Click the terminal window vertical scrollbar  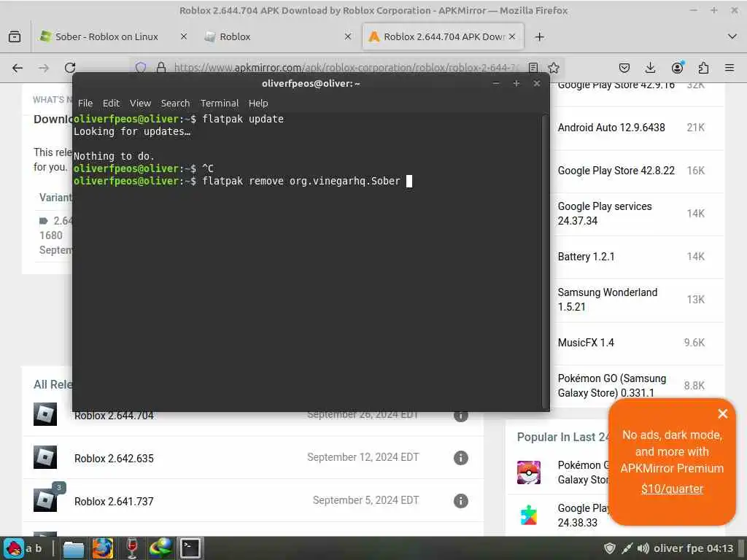tap(545, 261)
